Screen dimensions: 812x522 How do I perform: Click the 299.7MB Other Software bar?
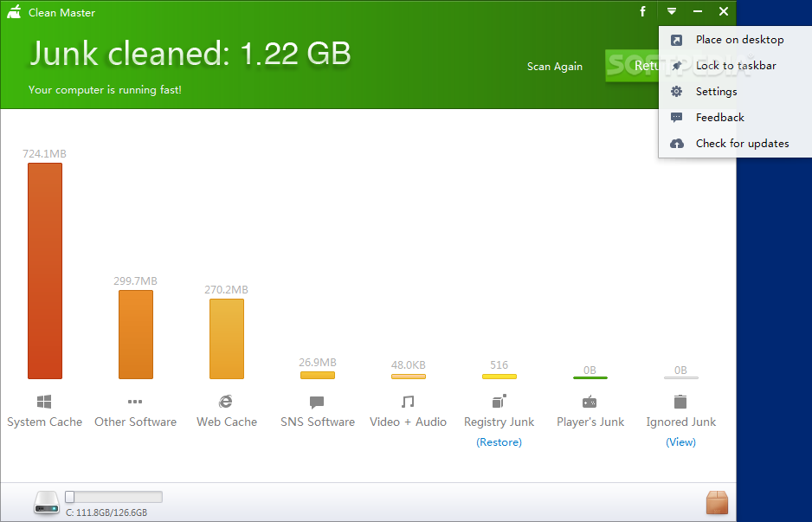[x=136, y=334]
